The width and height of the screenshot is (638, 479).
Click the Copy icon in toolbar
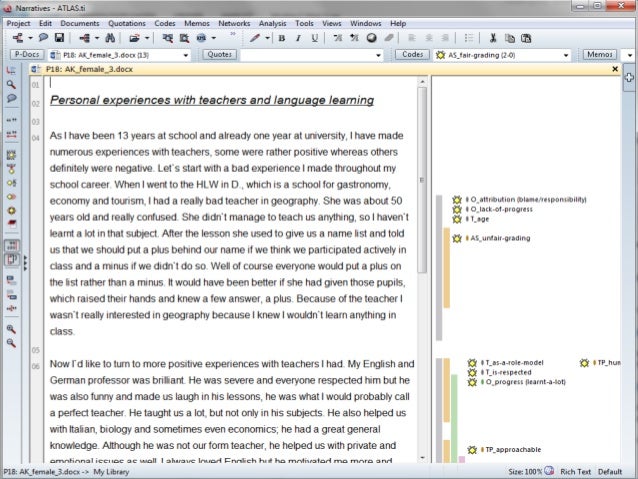(509, 38)
